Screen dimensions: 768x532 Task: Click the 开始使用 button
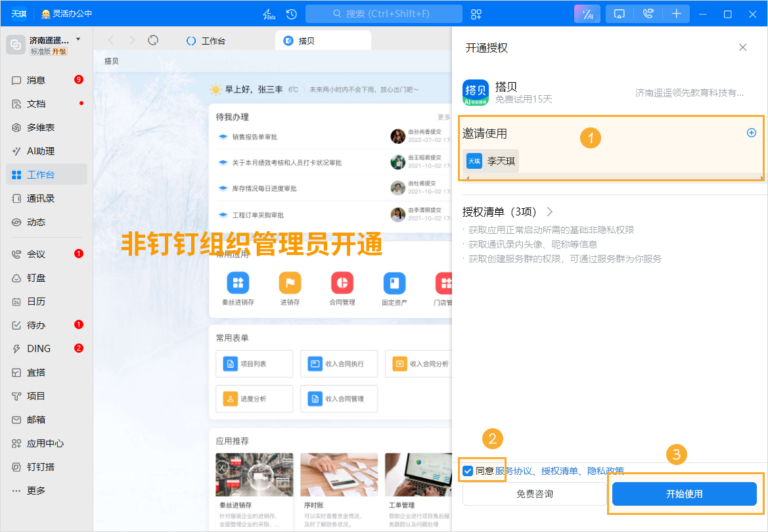tap(685, 493)
